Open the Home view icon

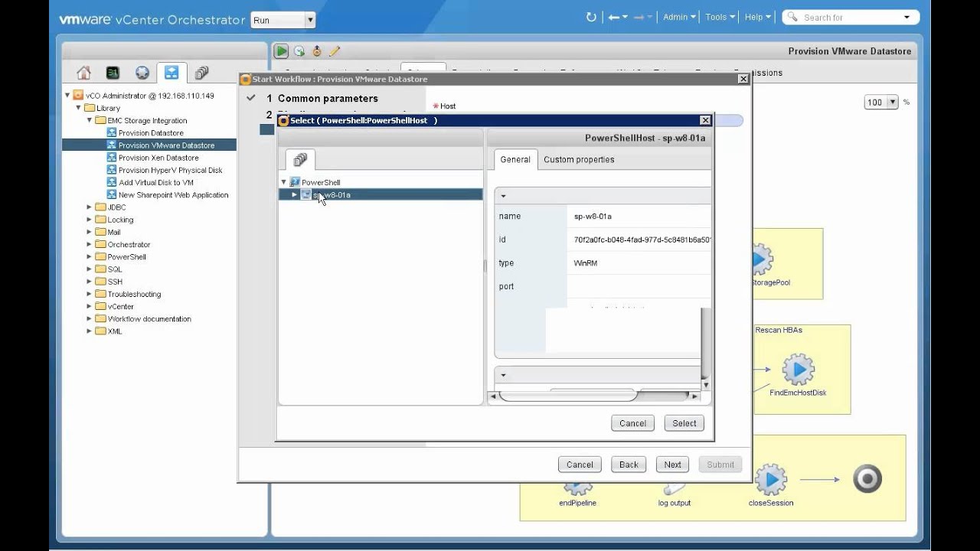point(83,73)
